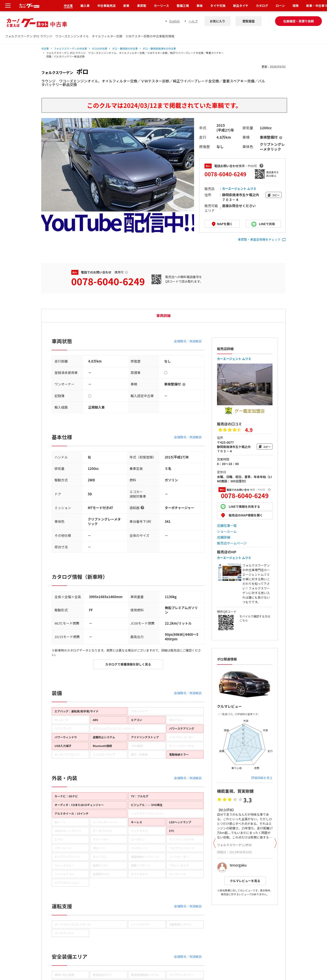Select 中古車 in top navigation
Viewport: 327px width, 980px height.
tap(68, 6)
